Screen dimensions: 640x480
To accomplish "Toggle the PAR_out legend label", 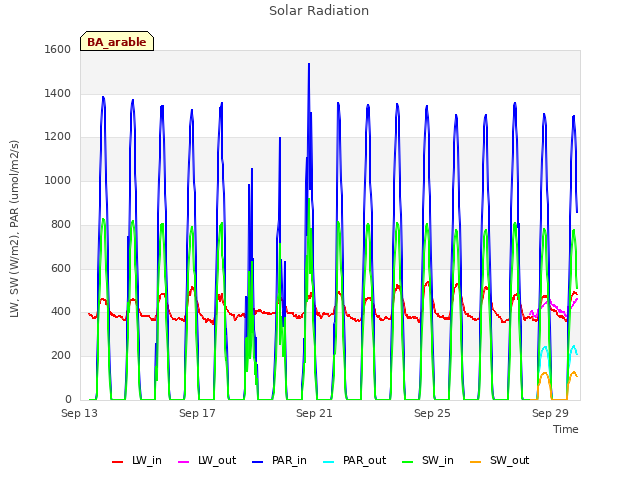I will pyautogui.click(x=364, y=460).
